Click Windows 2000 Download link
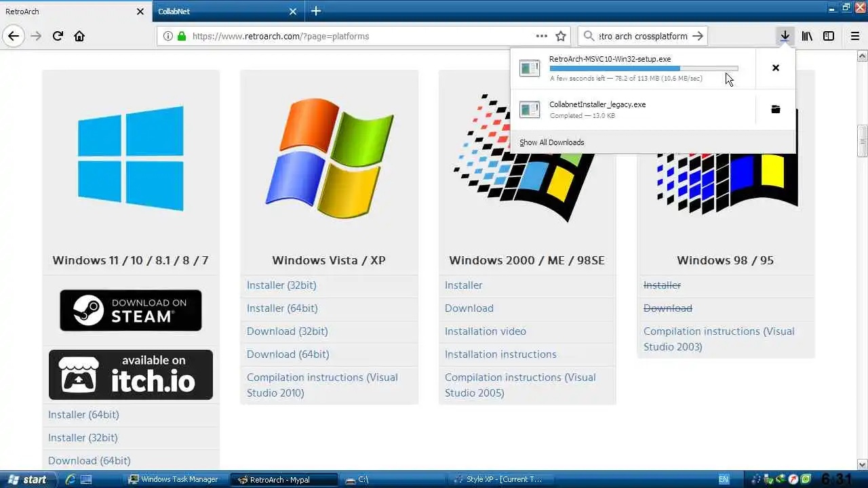 coord(469,308)
